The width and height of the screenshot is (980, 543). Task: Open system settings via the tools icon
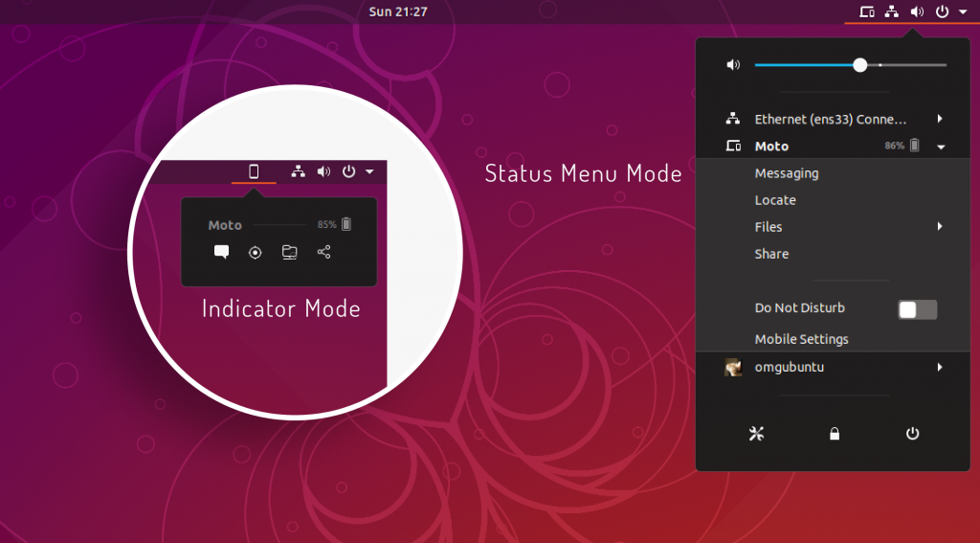point(756,434)
